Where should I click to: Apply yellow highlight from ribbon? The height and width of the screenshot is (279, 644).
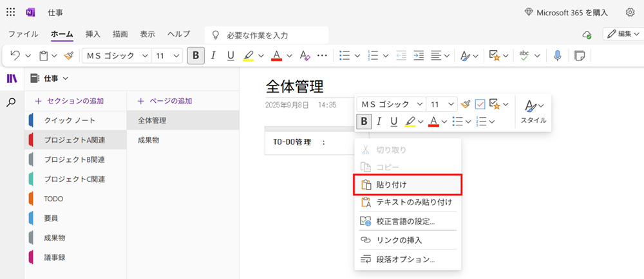point(248,55)
